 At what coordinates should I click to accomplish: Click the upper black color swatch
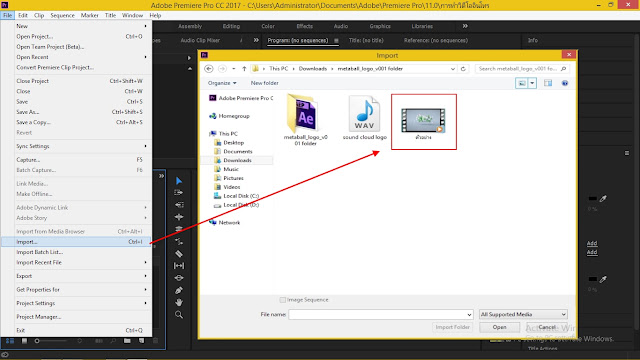pyautogui.click(x=593, y=198)
